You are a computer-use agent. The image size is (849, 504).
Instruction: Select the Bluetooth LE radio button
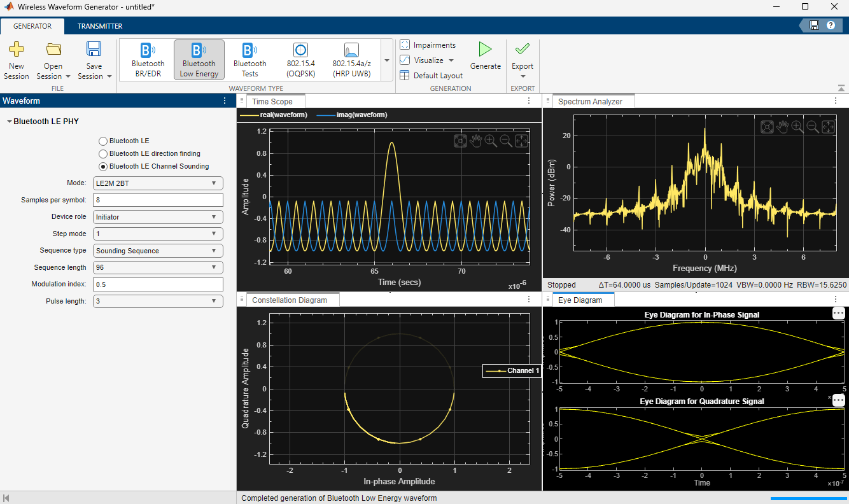pos(102,141)
